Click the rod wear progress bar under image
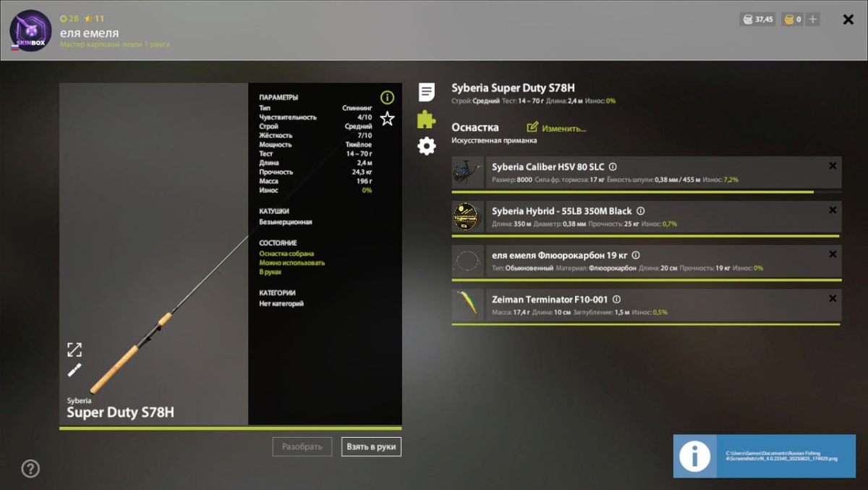The width and height of the screenshot is (868, 490). 231,428
